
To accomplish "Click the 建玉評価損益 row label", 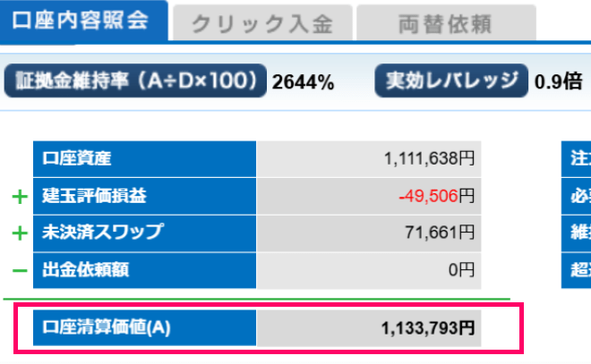I will click(x=144, y=196).
